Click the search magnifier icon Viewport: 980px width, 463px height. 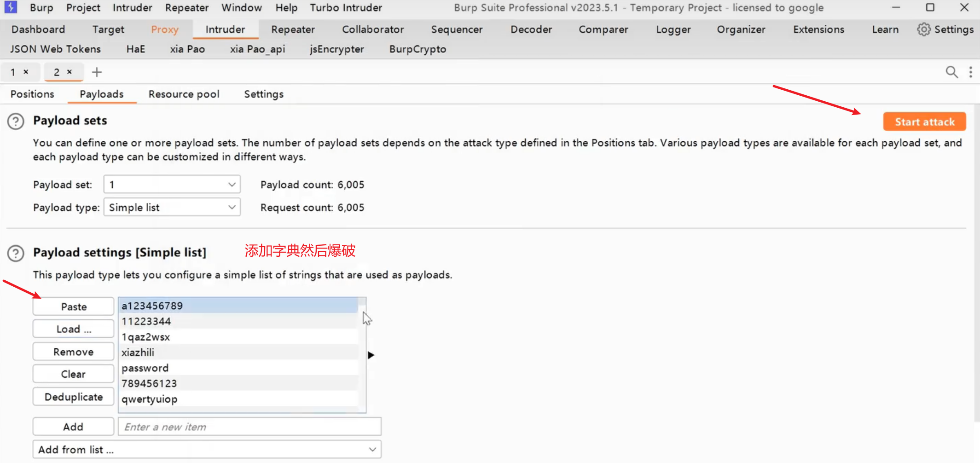[951, 72]
